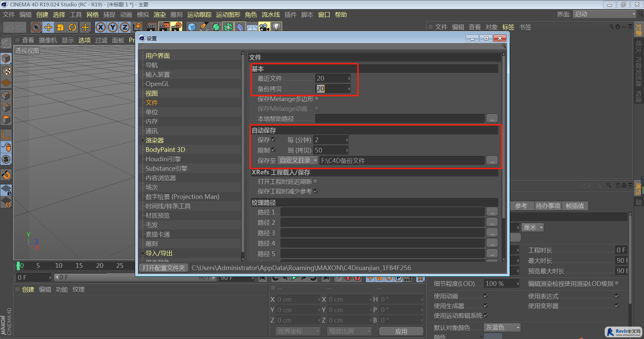Open the MoGraph array generator icon
This screenshot has height=339, width=644.
(228, 27)
